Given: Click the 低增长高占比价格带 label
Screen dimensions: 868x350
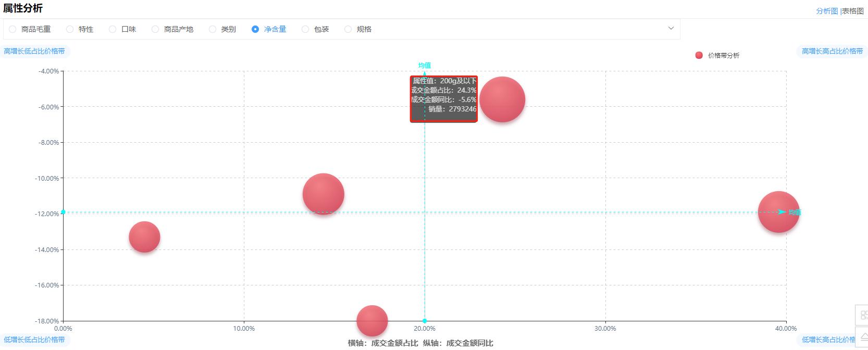Looking at the screenshot, I should pos(828,340).
